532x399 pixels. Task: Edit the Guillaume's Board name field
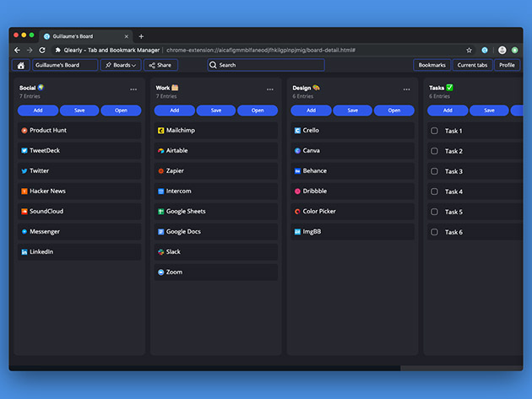click(65, 65)
